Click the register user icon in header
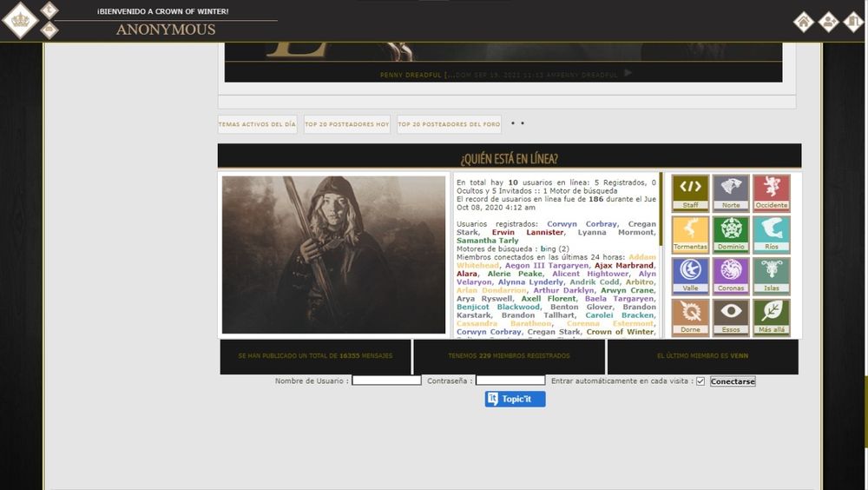 (829, 22)
